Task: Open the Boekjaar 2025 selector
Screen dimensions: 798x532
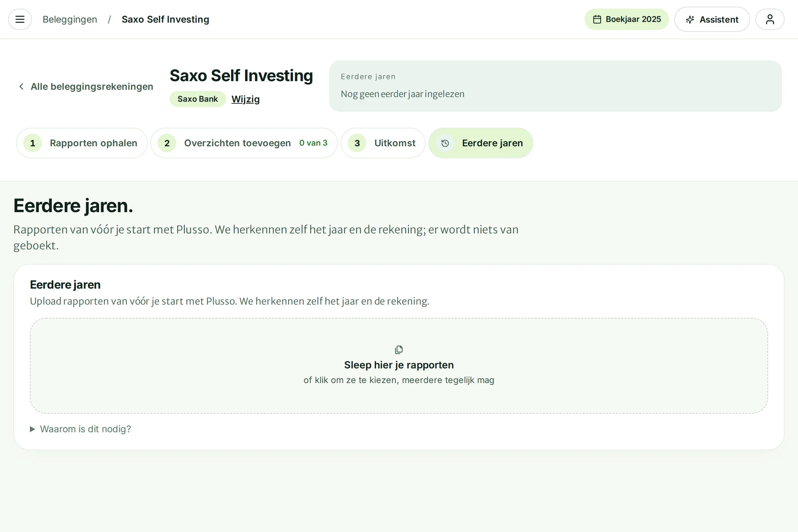Action: click(626, 19)
